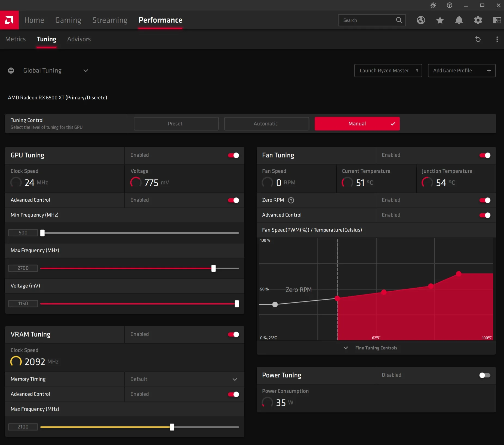Click the plus icon on Add Game Profile

coord(489,71)
